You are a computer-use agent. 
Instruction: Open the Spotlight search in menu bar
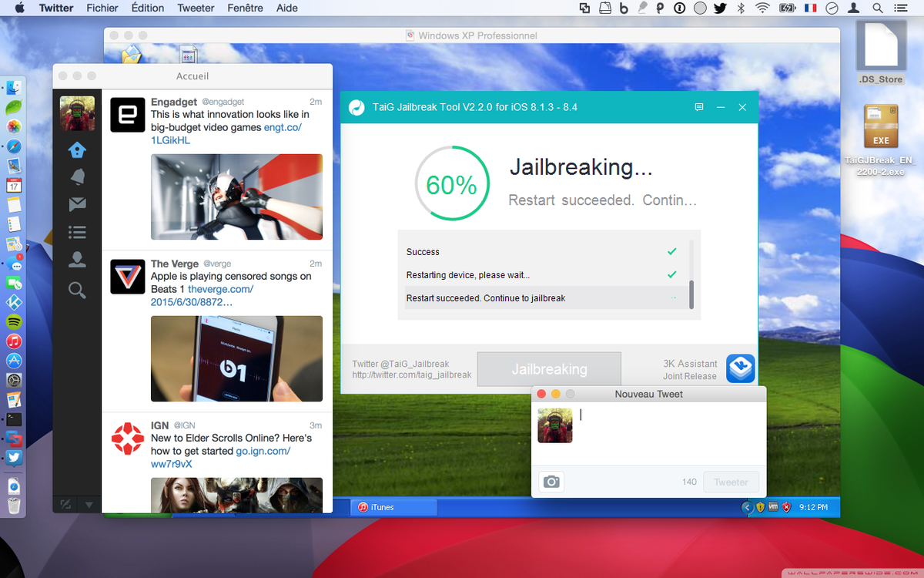coord(878,8)
